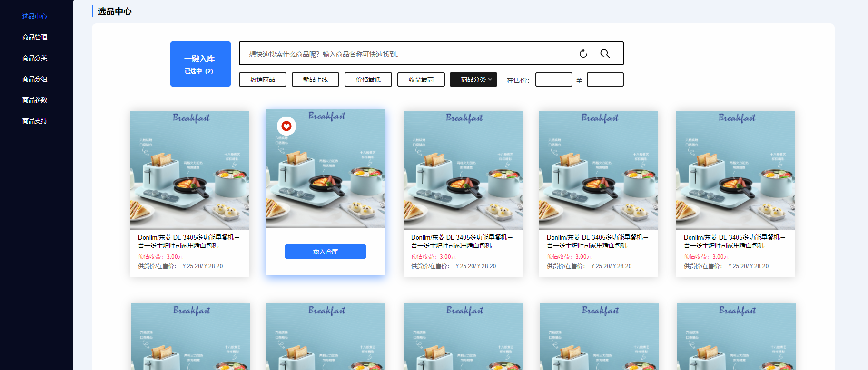Viewport: 868px width, 370px height.
Task: Filter by 新品上线
Action: (x=316, y=79)
